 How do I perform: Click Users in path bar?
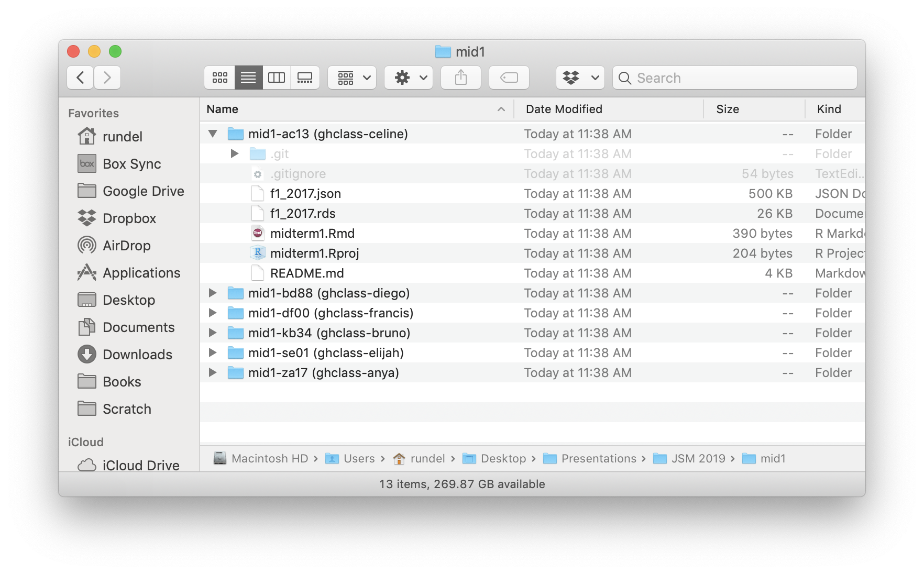[x=350, y=458]
